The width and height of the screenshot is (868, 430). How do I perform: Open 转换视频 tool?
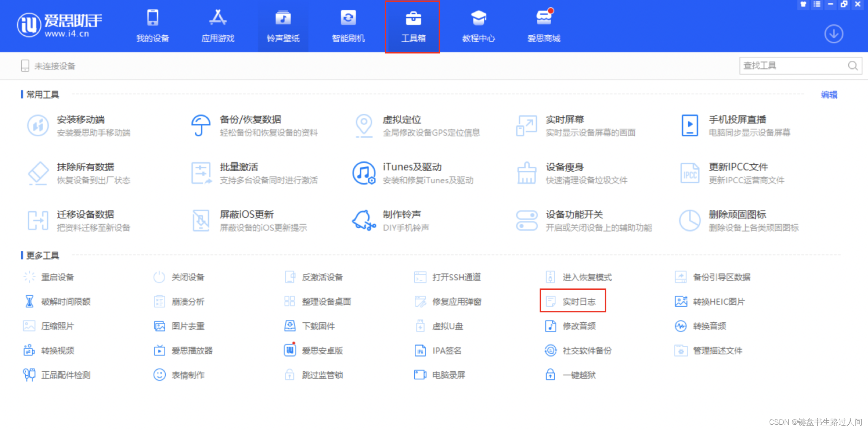49,350
